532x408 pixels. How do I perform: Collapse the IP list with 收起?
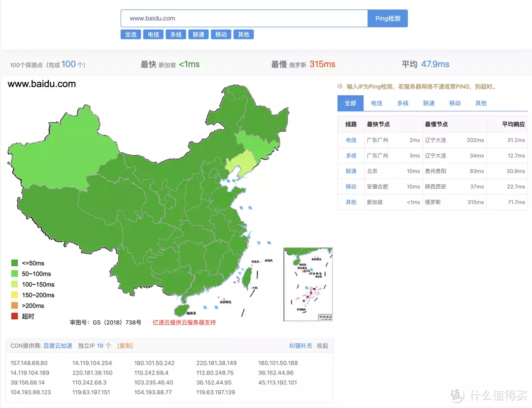click(x=322, y=345)
